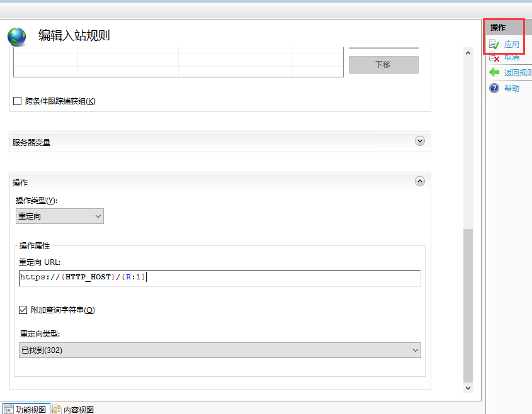The height and width of the screenshot is (414, 532).
Task: Open the 帮助 link
Action: (512, 89)
